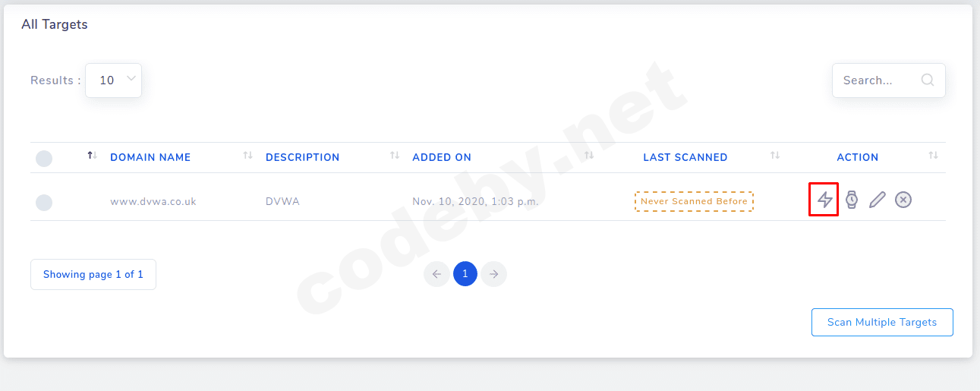Toggle the select-all targets checkbox in header
This screenshot has width=980, height=391.
pos(44,158)
